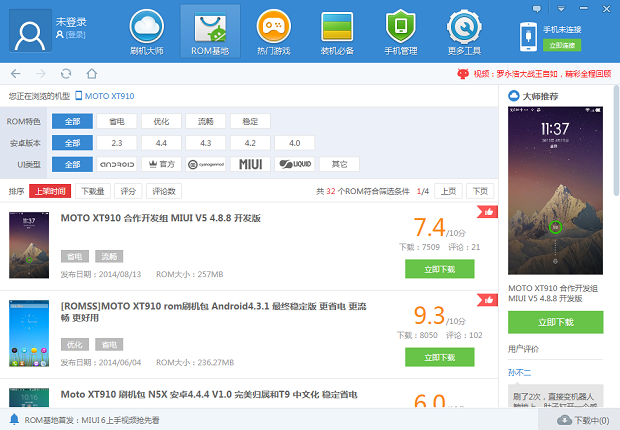Open MIUI V5 4.8.8 开发版 ROM title
The image size is (620, 430).
tap(161, 218)
